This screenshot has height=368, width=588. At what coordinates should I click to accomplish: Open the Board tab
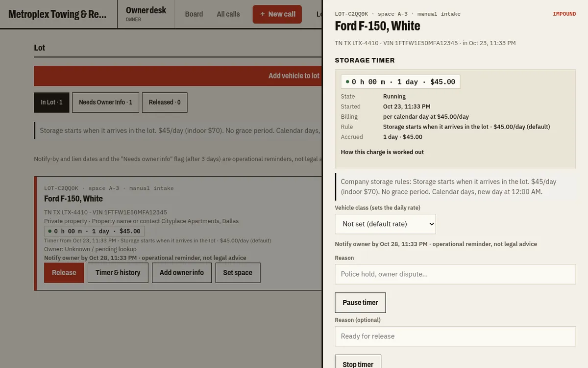(x=194, y=14)
